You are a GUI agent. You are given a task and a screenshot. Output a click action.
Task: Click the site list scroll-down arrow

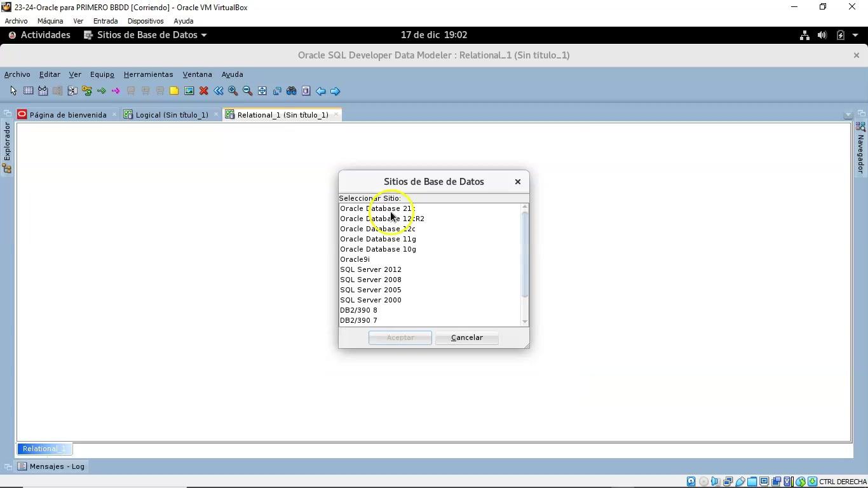(525, 322)
